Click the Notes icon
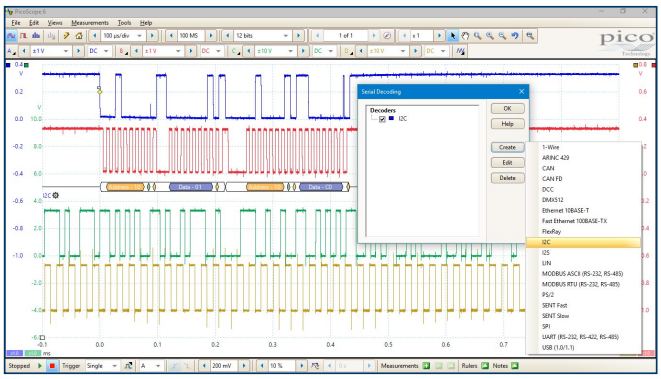 pyautogui.click(x=515, y=366)
